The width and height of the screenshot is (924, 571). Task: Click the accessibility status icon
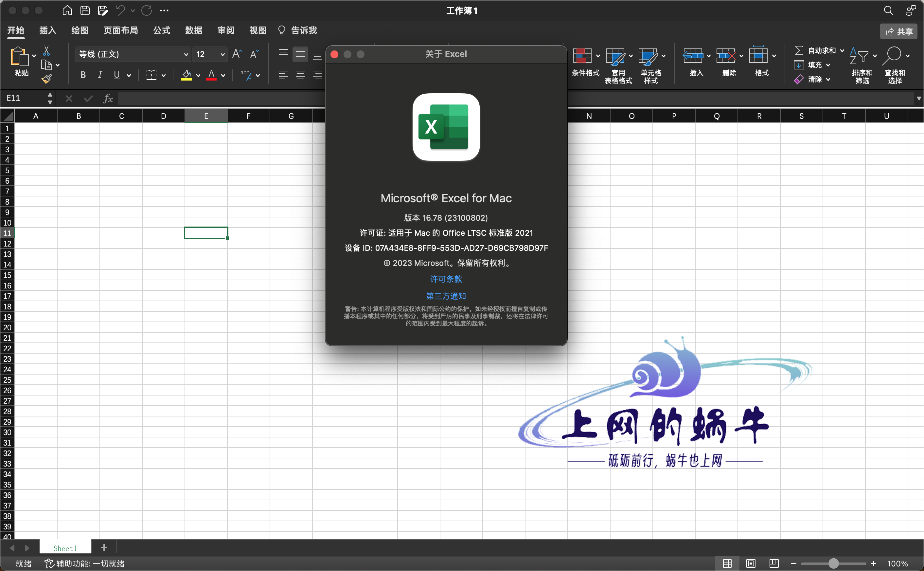pyautogui.click(x=49, y=563)
